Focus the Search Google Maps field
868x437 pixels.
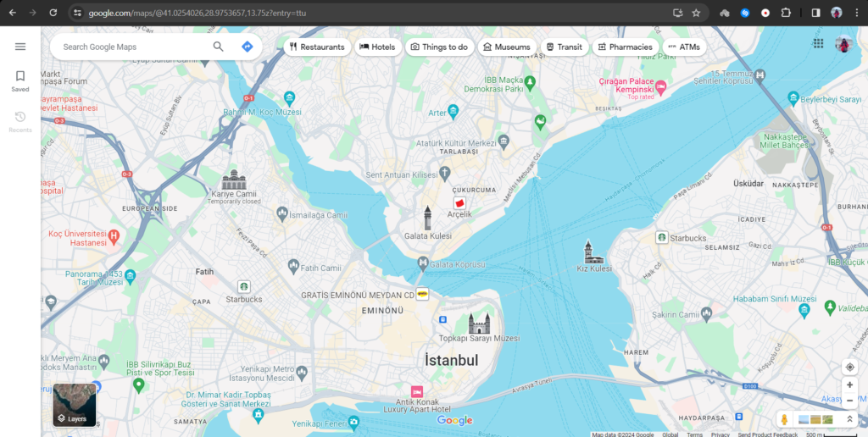[x=133, y=47]
